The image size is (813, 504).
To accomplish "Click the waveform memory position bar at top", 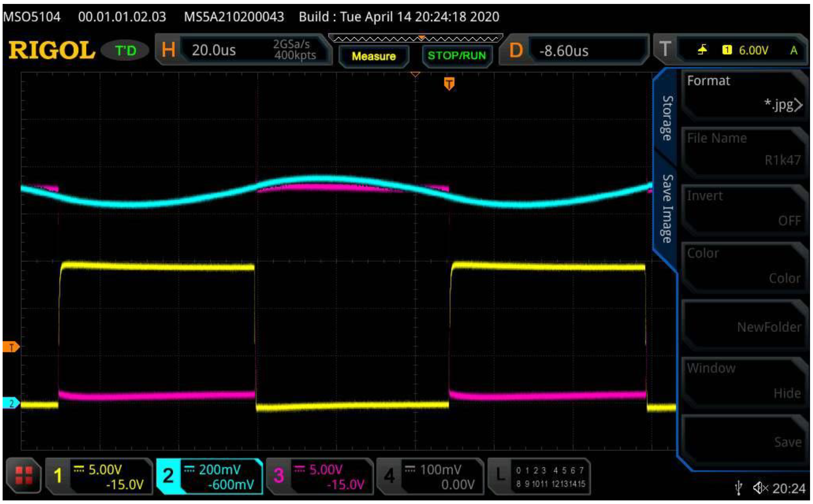I will tap(415, 38).
